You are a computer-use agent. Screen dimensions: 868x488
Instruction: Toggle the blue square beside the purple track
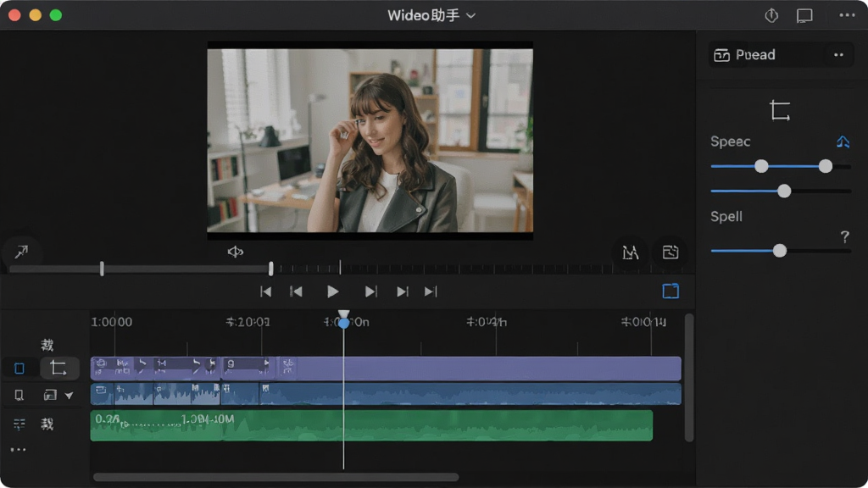pos(19,369)
